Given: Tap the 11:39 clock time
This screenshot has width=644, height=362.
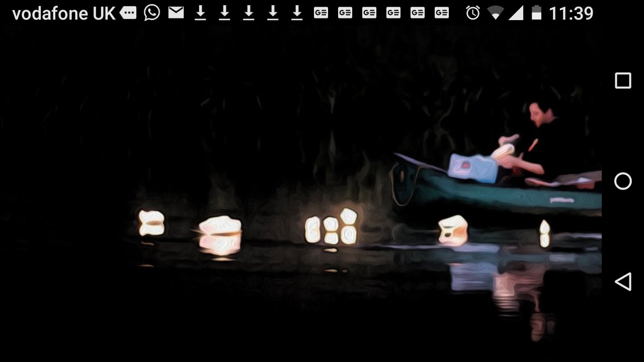Looking at the screenshot, I should (571, 13).
